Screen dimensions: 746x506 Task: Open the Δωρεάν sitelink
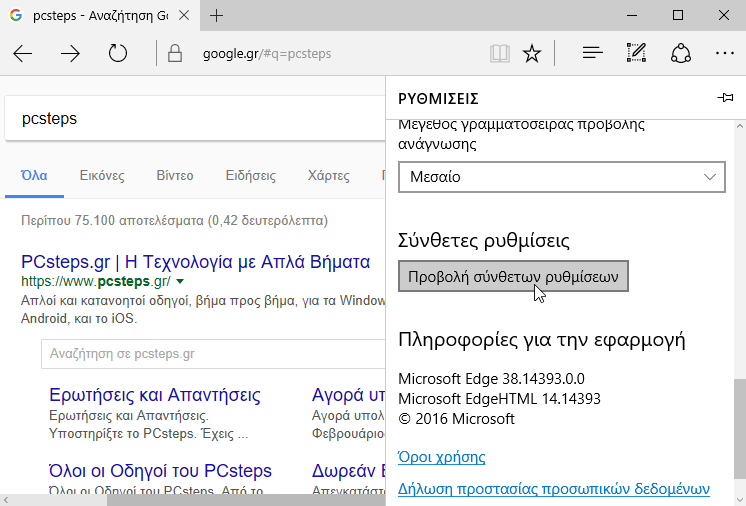[348, 471]
